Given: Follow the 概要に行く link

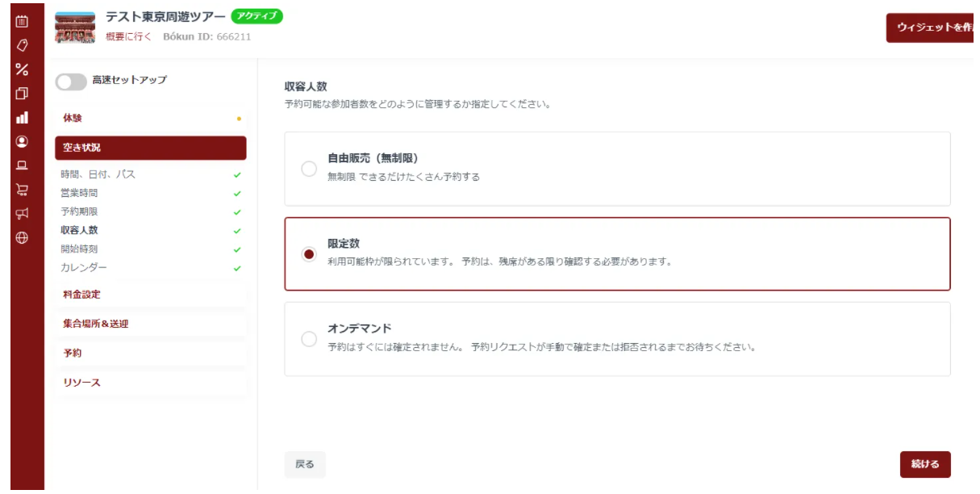Looking at the screenshot, I should [x=129, y=38].
